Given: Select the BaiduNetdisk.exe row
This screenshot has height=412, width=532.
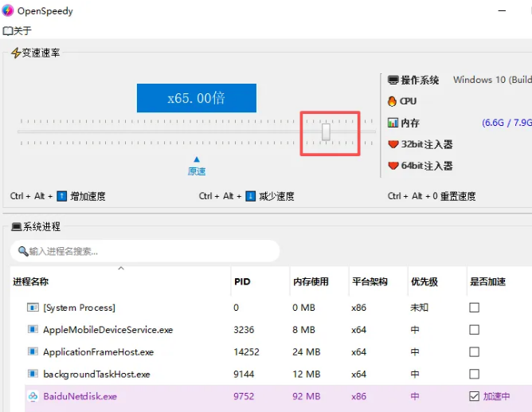Looking at the screenshot, I should pyautogui.click(x=278, y=396).
